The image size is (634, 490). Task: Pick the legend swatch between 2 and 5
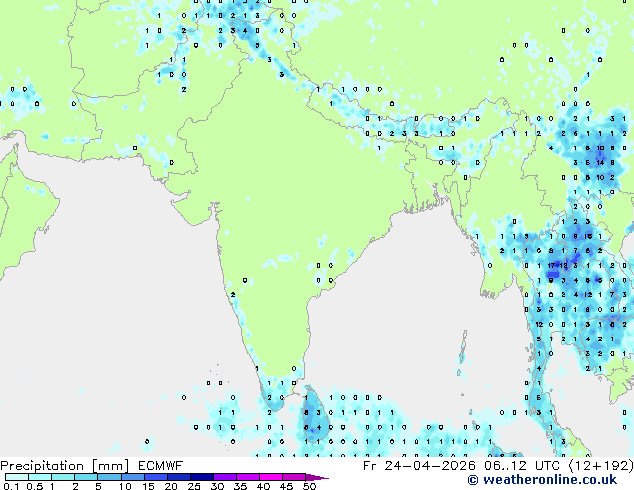pyautogui.click(x=87, y=477)
